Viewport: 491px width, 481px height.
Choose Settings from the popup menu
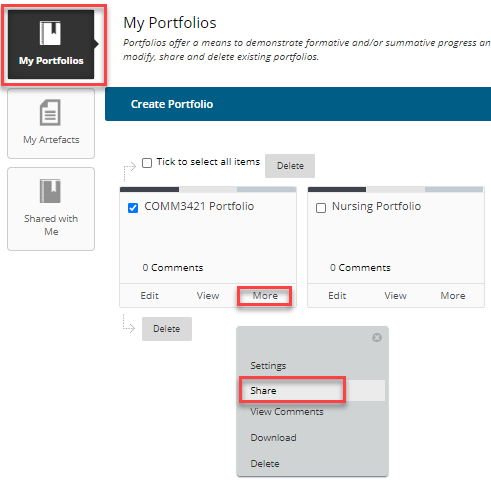pyautogui.click(x=268, y=366)
